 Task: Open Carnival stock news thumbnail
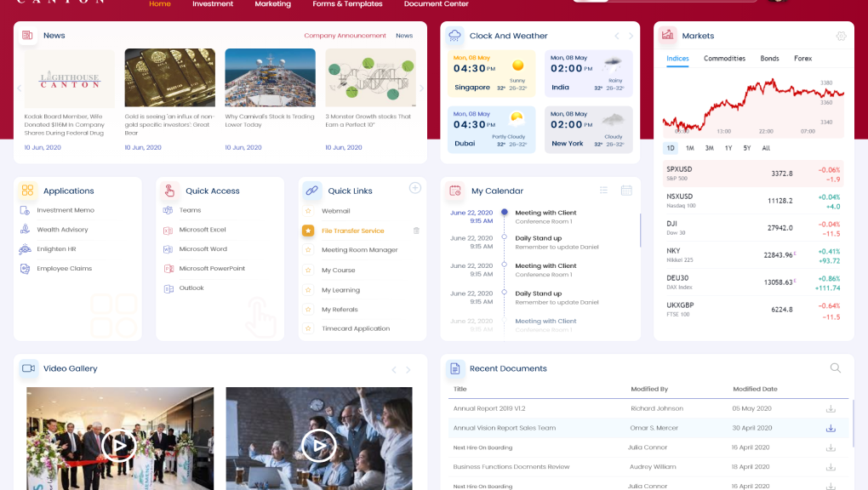pyautogui.click(x=270, y=77)
